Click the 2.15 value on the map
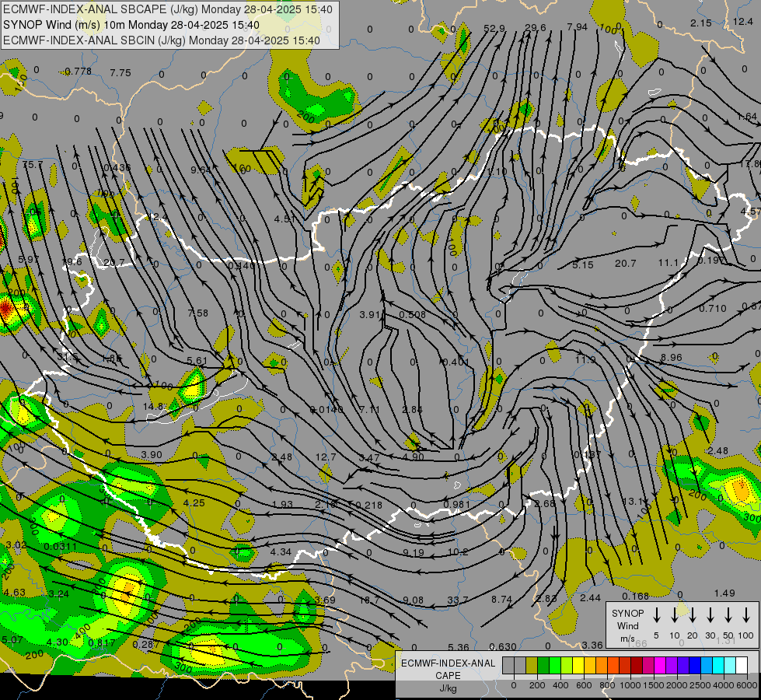761x700 pixels. coord(701,23)
